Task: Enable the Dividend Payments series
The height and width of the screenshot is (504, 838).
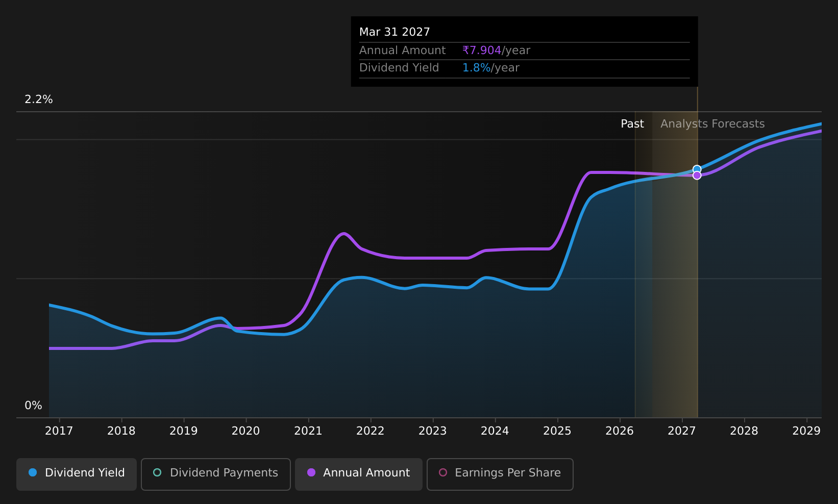Action: click(x=215, y=474)
